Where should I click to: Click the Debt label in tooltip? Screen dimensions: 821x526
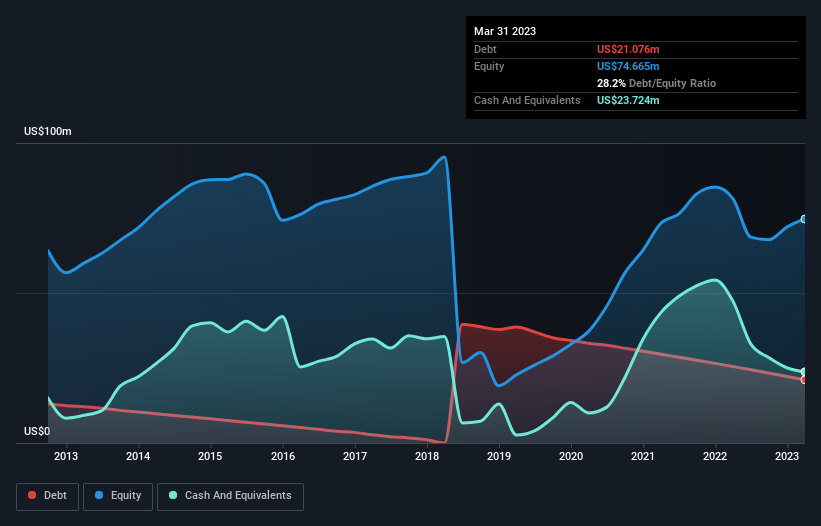[485, 49]
